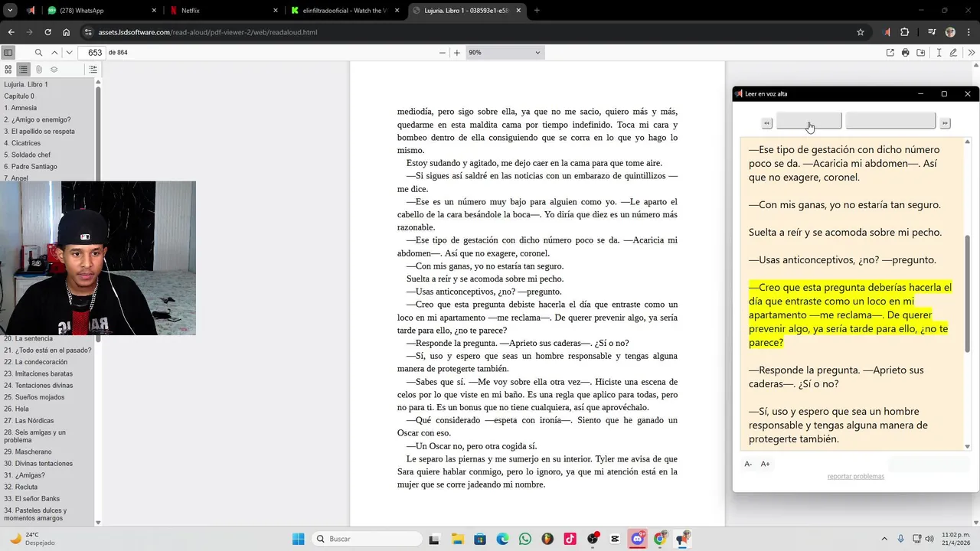Open File Explorer from the taskbar
Viewport: 980px width, 551px height.
pos(457,539)
